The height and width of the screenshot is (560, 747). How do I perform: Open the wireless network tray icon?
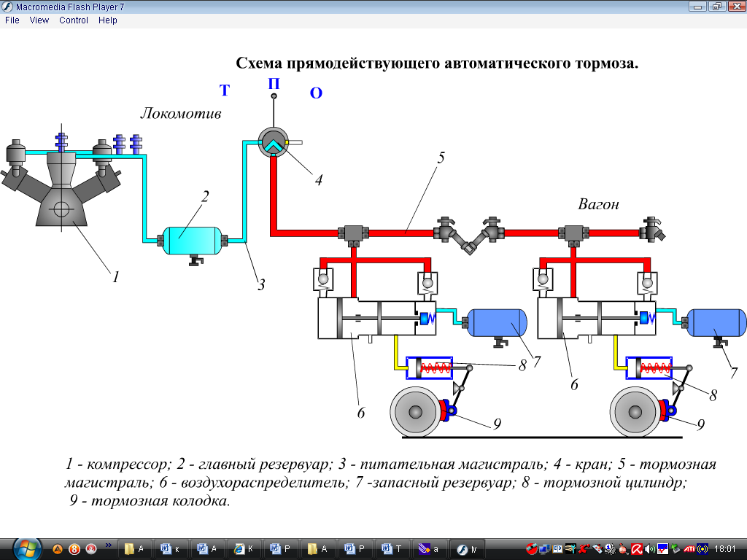tap(703, 549)
